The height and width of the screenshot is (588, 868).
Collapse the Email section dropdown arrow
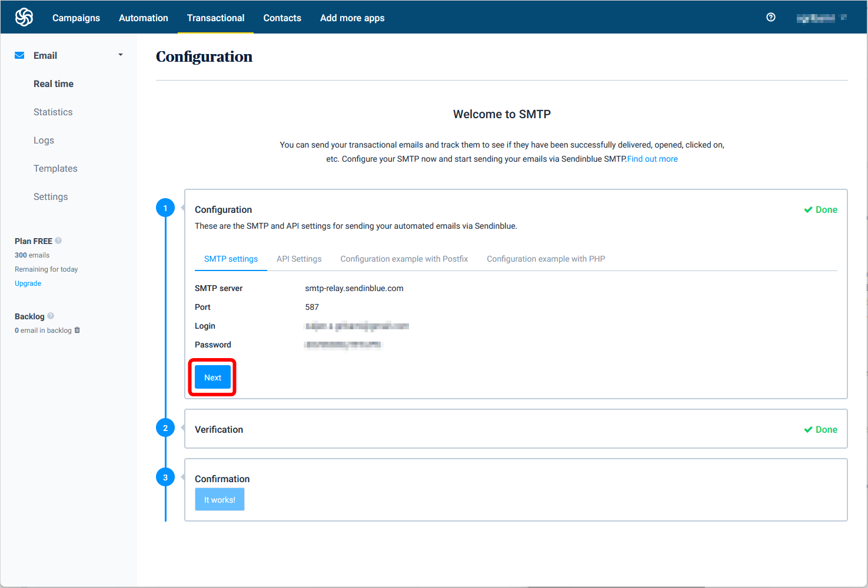click(x=121, y=55)
